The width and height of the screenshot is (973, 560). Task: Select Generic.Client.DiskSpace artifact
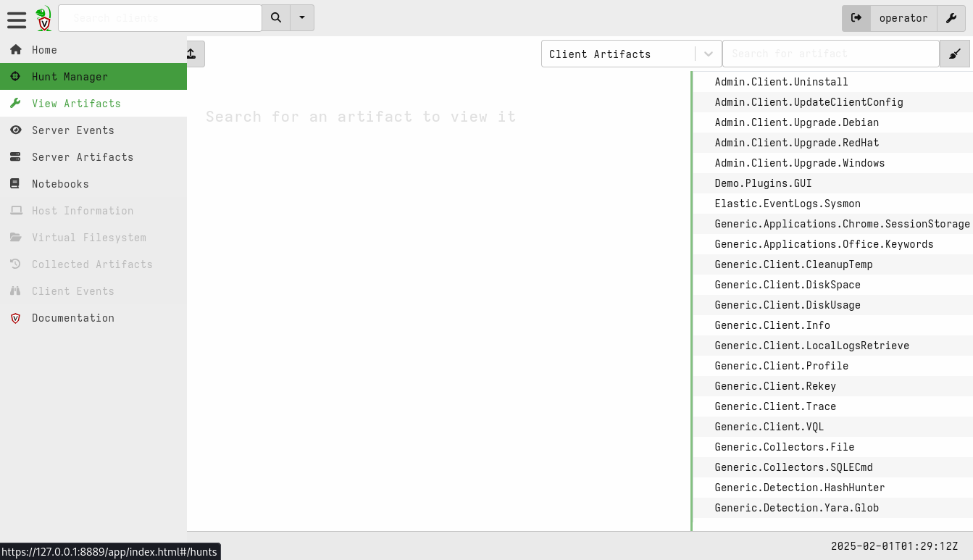833,285
